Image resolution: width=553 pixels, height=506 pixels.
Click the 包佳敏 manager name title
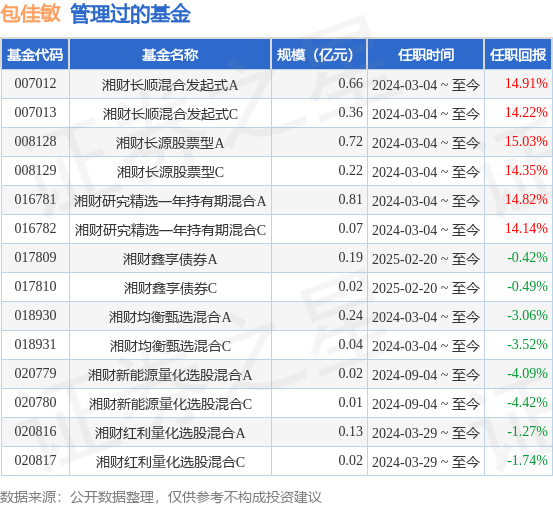coord(30,14)
